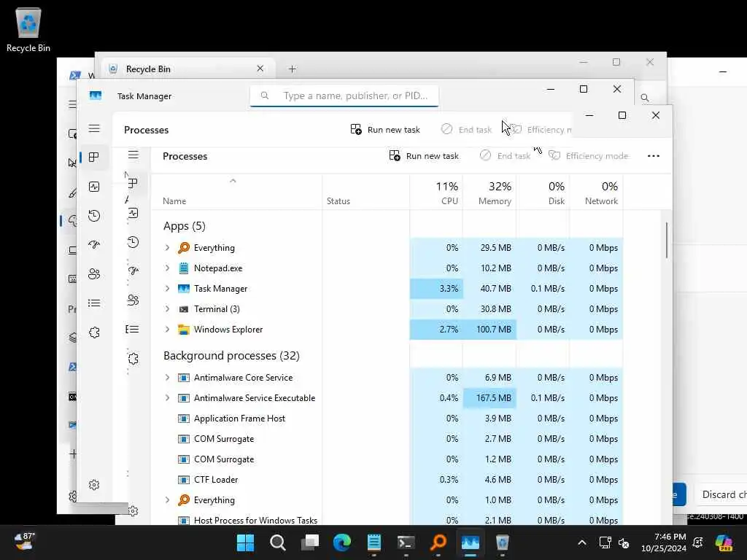
Task: Switch to Task Manager taskbar icon
Action: coord(471,542)
